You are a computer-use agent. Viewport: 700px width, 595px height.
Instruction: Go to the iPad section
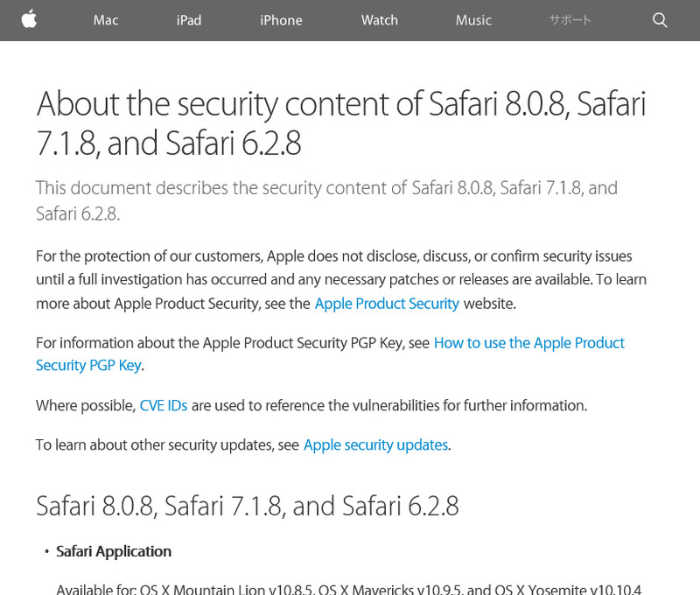(188, 20)
